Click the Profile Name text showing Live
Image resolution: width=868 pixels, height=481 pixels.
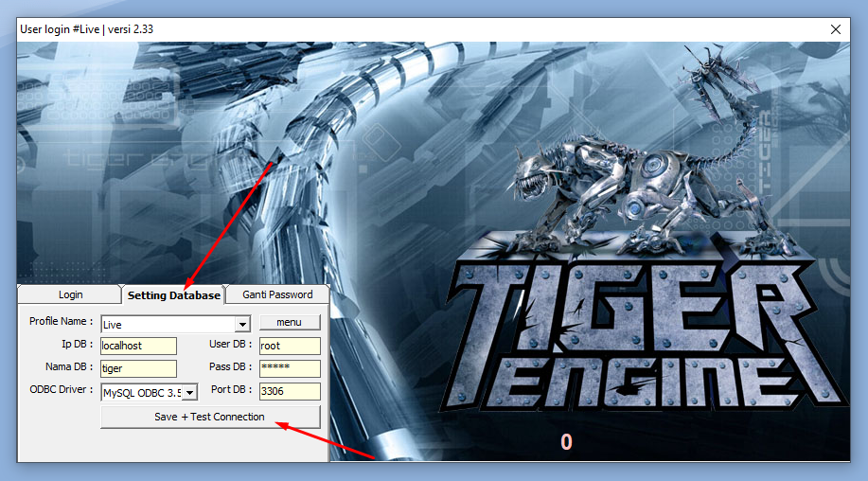(x=167, y=324)
